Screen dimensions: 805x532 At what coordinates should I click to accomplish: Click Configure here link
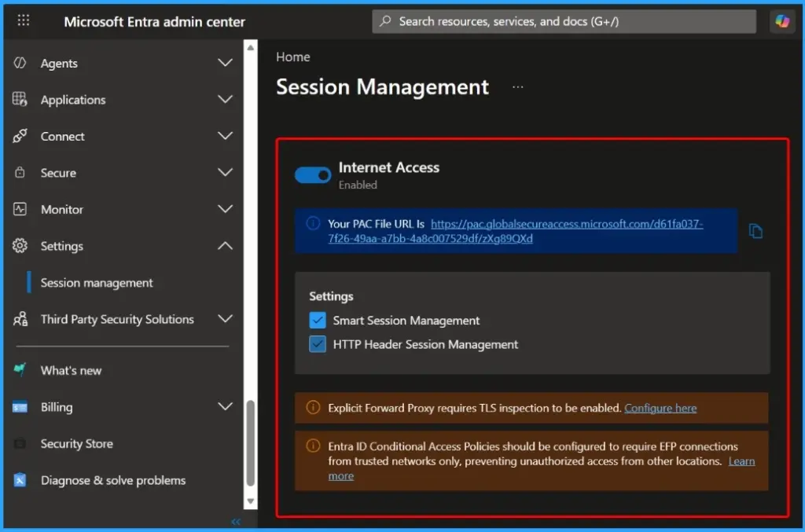pyautogui.click(x=660, y=408)
